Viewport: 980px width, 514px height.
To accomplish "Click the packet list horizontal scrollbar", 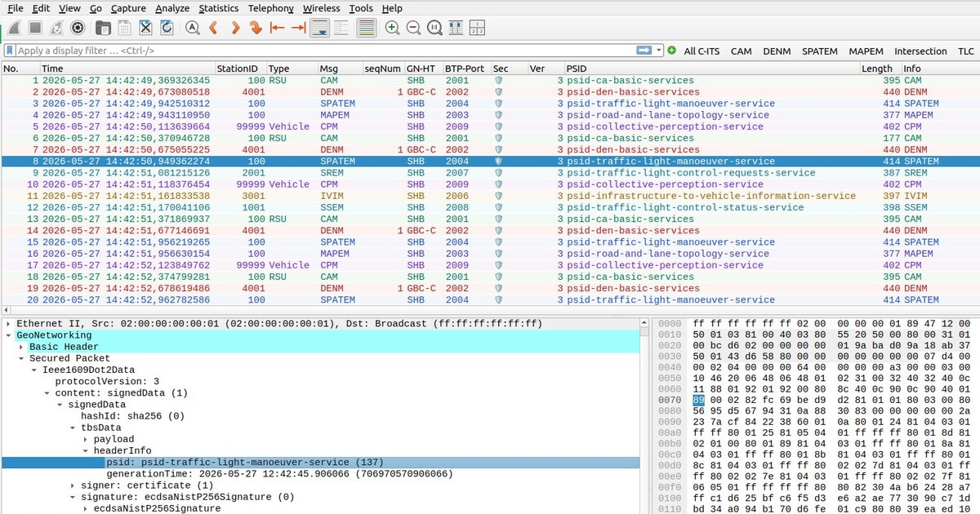I will 490,310.
